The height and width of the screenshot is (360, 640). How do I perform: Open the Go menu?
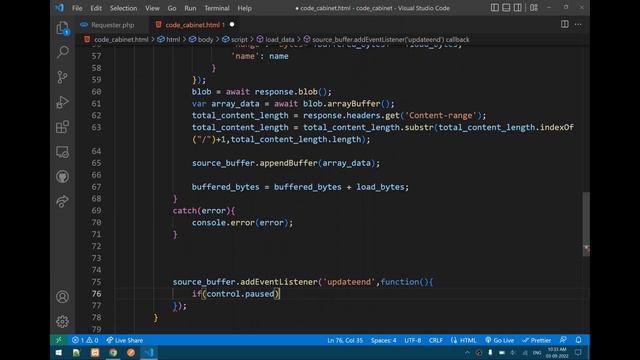(172, 8)
